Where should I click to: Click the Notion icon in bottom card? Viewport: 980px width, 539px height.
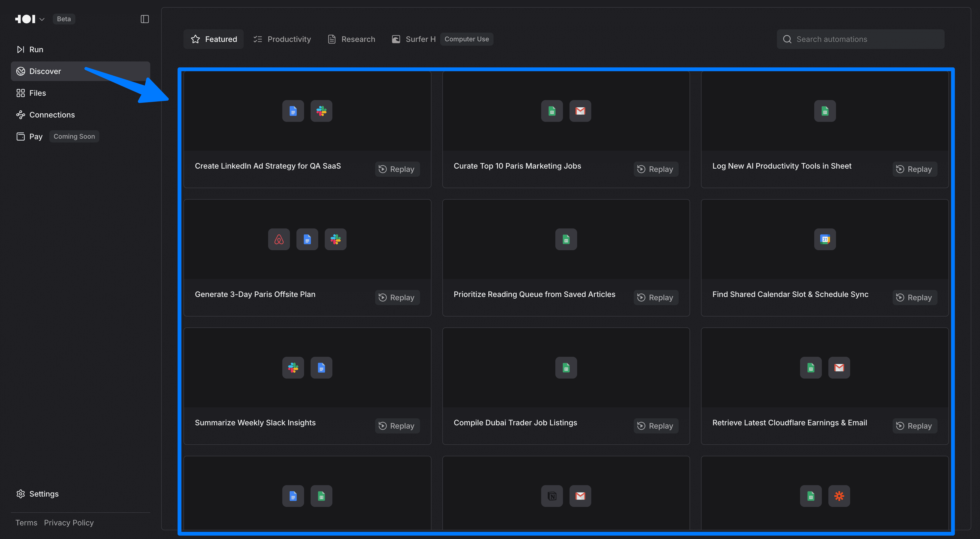pyautogui.click(x=552, y=496)
